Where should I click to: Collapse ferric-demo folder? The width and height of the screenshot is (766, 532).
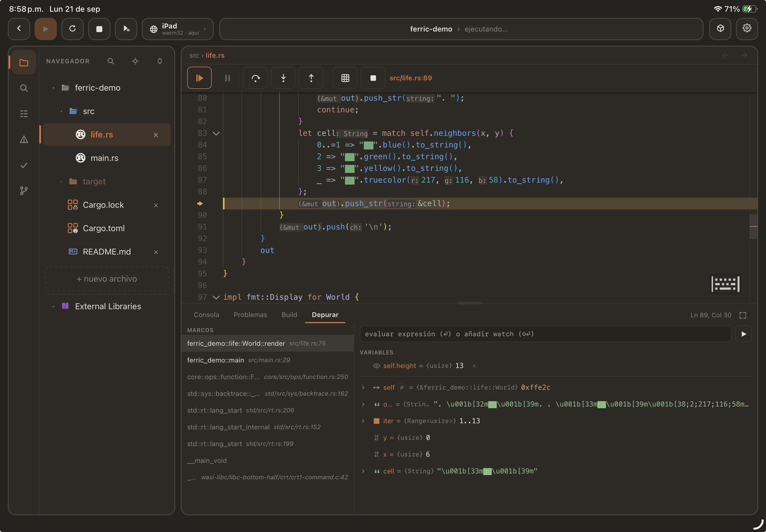(x=53, y=88)
